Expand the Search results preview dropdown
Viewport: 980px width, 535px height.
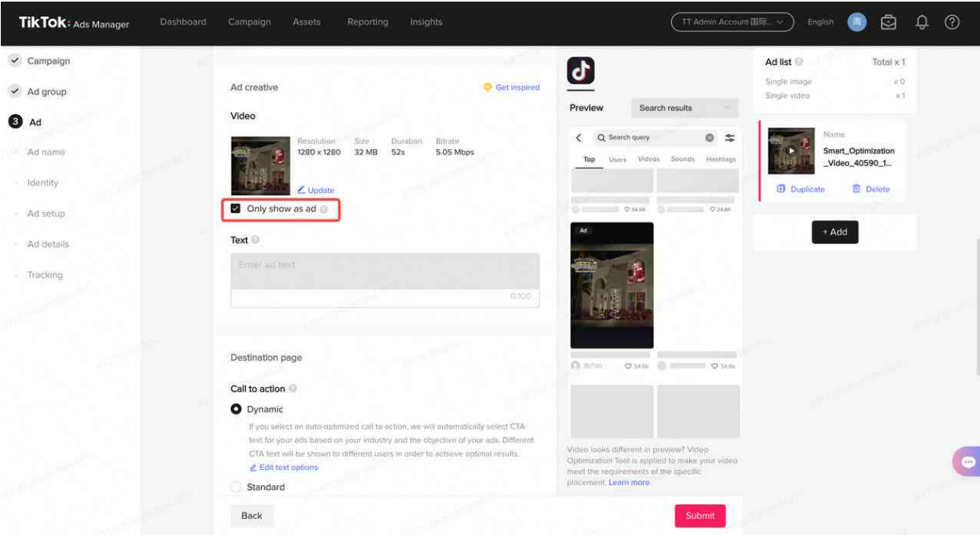tap(686, 108)
